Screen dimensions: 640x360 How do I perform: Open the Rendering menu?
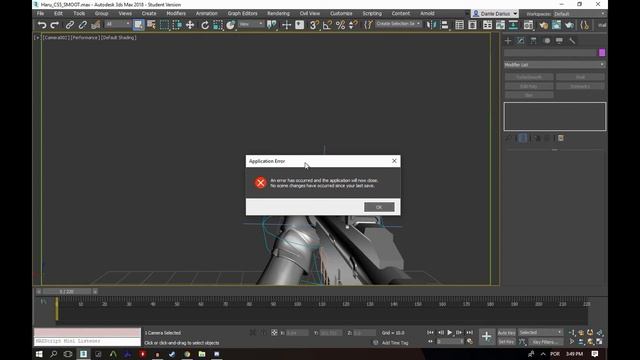[x=278, y=13]
